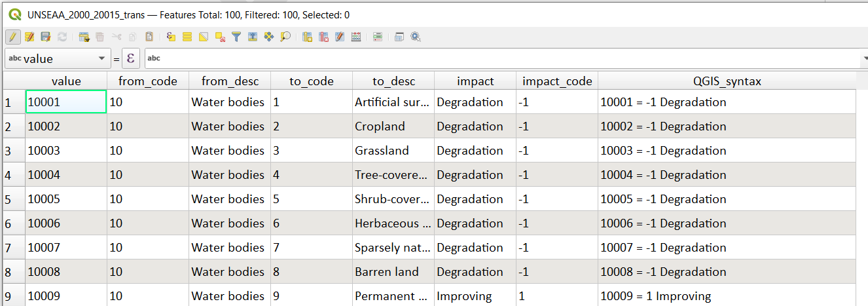Image resolution: width=868 pixels, height=306 pixels.
Task: Dock the attribute table window
Action: click(400, 37)
